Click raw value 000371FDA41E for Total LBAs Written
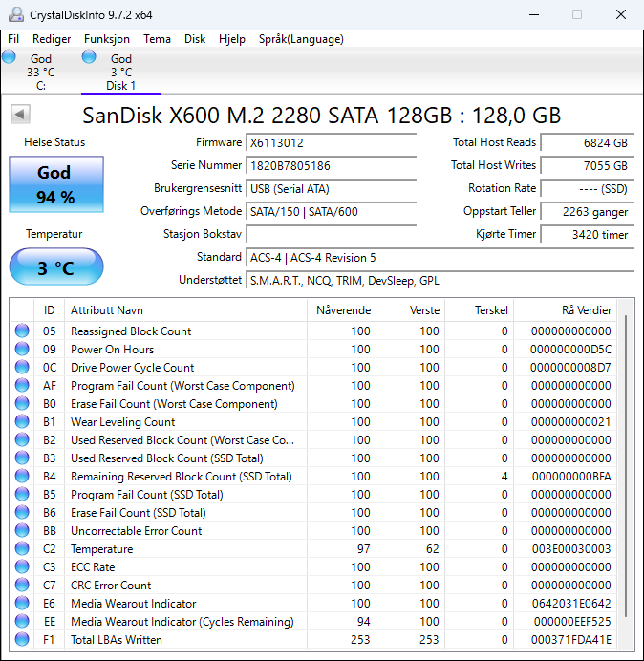644x661 pixels. click(x=571, y=639)
